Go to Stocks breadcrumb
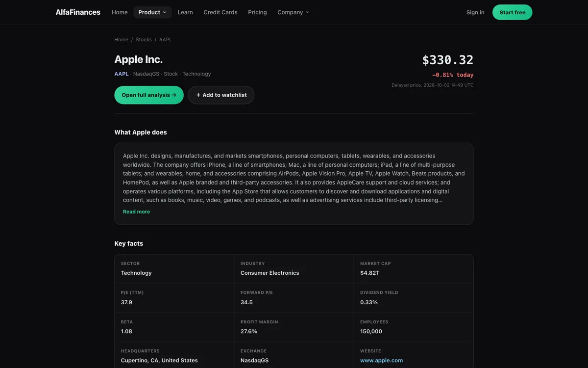Viewport: 588px width, 368px height. (144, 40)
